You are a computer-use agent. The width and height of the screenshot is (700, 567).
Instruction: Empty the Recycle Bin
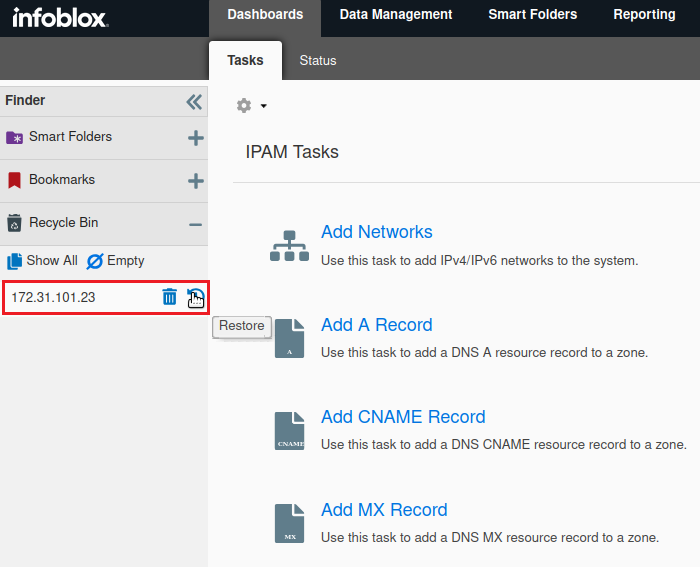(115, 261)
